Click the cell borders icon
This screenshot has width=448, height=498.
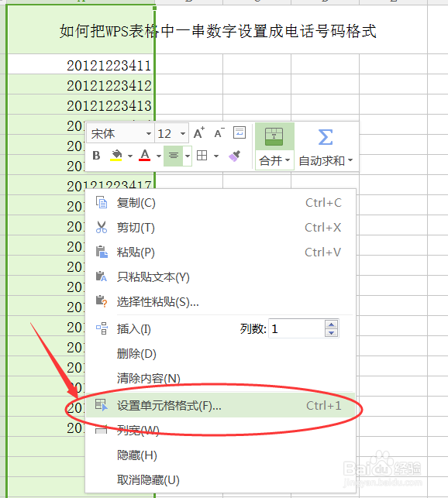tap(202, 156)
